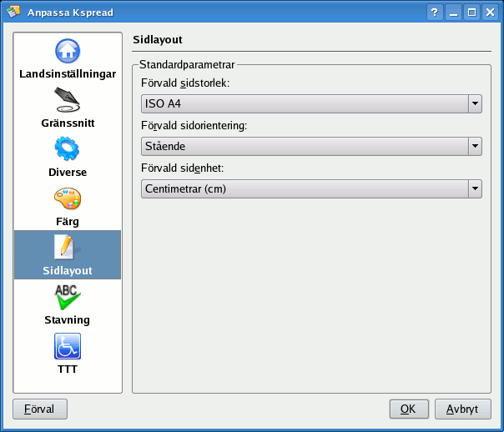Open the Diverse gear icon
504x432 pixels.
[68, 150]
